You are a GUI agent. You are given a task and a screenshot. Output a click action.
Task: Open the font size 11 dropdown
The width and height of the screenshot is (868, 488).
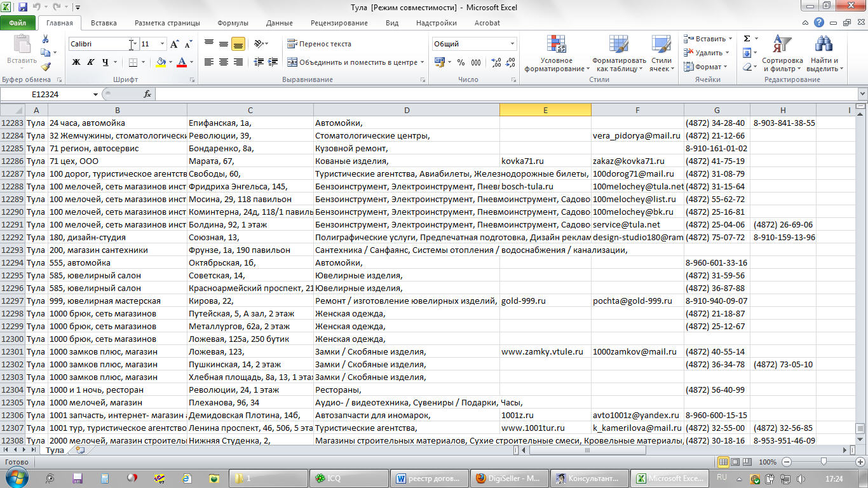[x=162, y=44]
